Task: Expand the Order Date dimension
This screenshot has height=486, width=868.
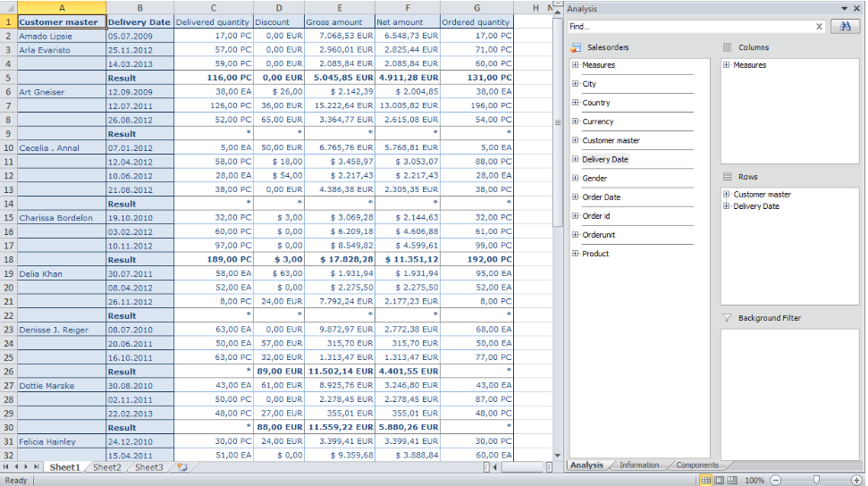Action: tap(575, 197)
